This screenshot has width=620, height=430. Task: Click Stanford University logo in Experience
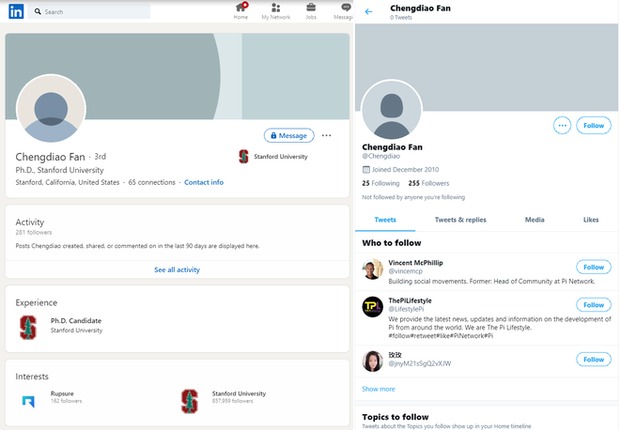pos(28,325)
